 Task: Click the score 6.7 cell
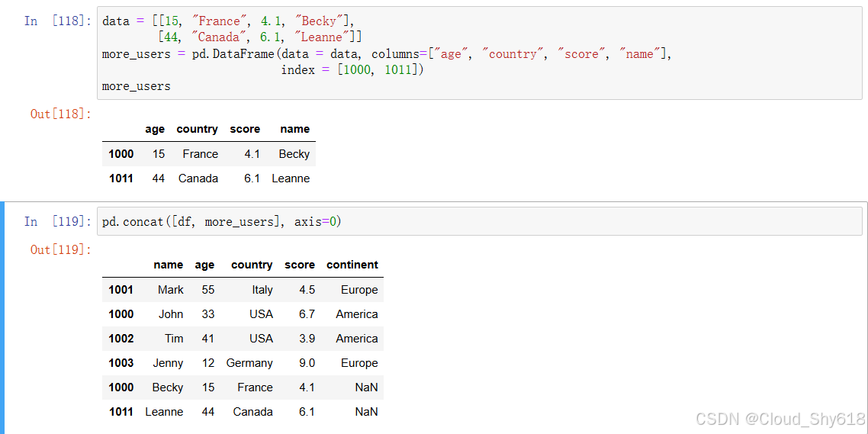tap(307, 314)
